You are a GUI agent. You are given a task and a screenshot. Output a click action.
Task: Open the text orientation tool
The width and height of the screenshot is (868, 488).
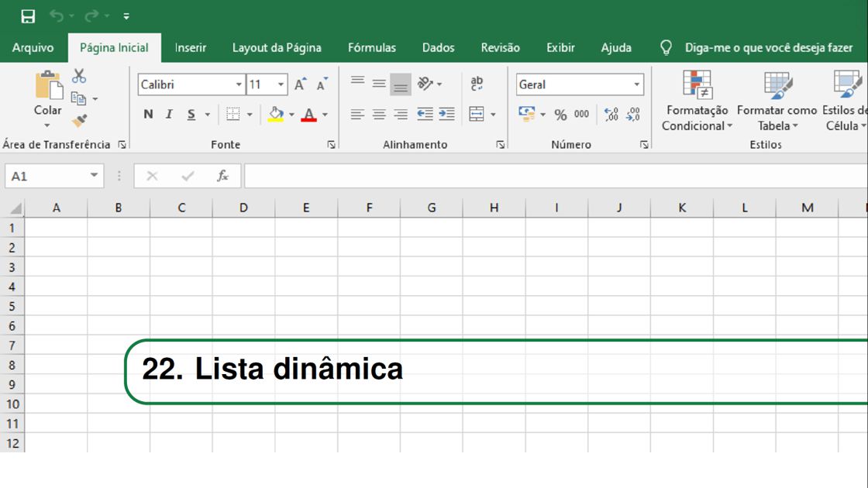(x=425, y=84)
